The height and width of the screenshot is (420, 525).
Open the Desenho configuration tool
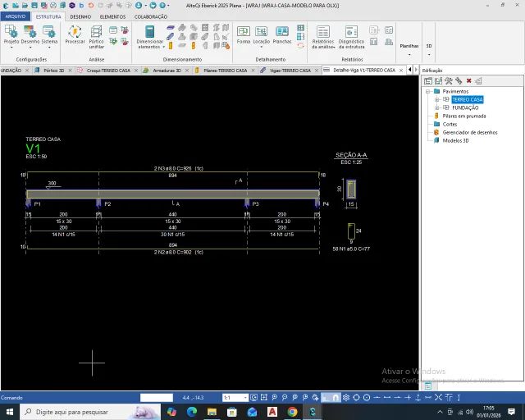point(30,34)
